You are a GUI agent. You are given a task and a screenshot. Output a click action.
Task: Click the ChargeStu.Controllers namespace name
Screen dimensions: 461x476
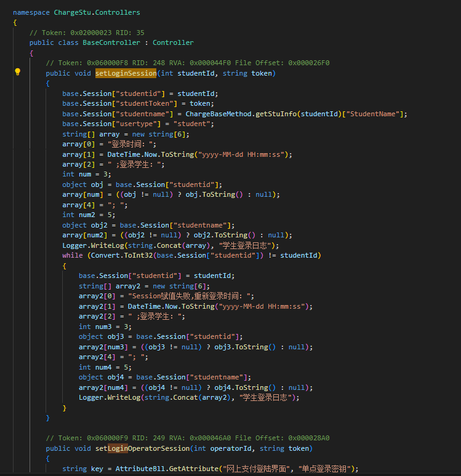(x=97, y=12)
